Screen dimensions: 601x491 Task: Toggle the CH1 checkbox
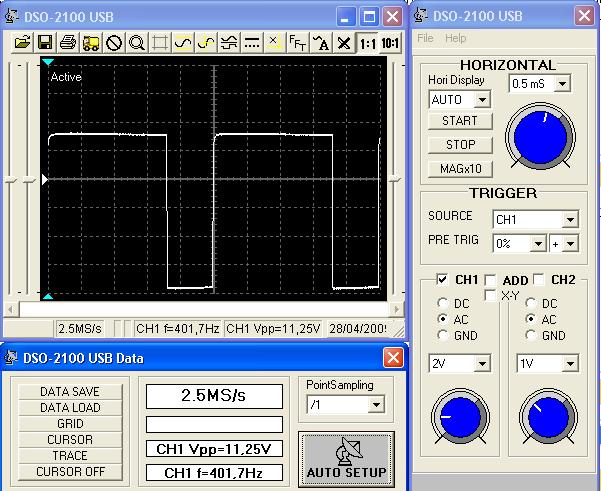443,280
